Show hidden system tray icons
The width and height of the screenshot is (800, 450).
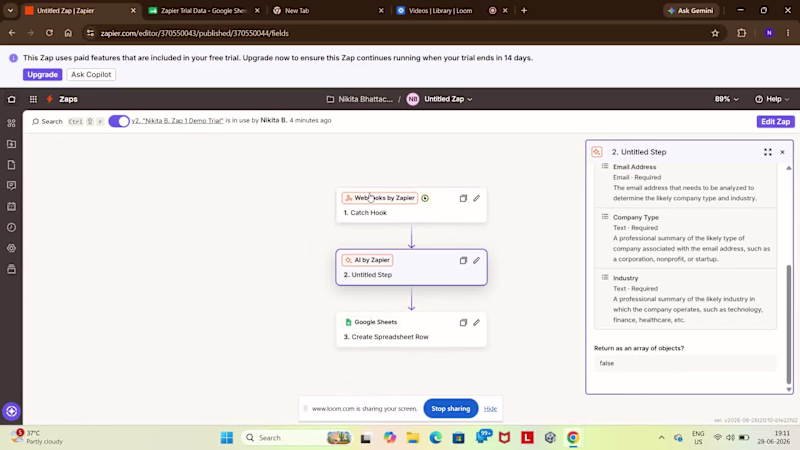661,438
